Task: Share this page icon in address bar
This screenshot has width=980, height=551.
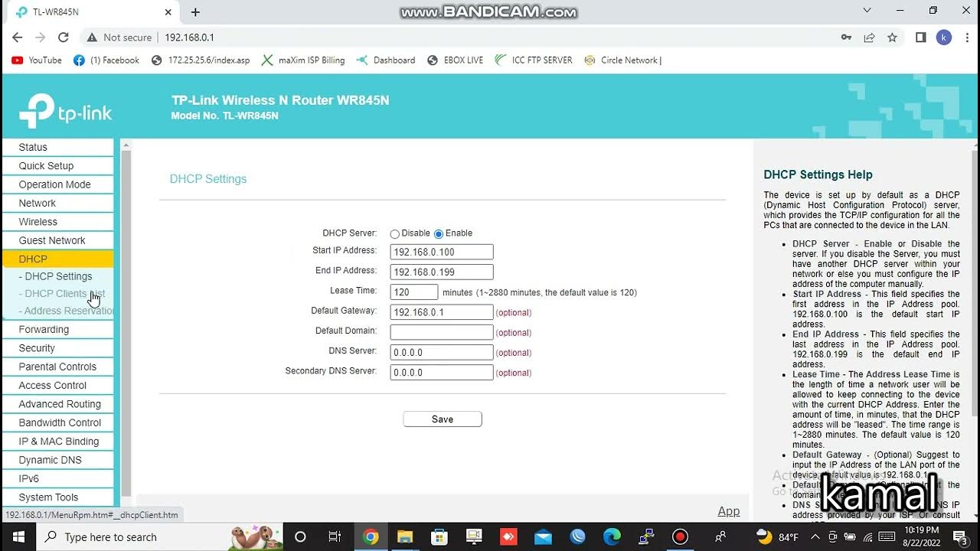Action: (869, 37)
